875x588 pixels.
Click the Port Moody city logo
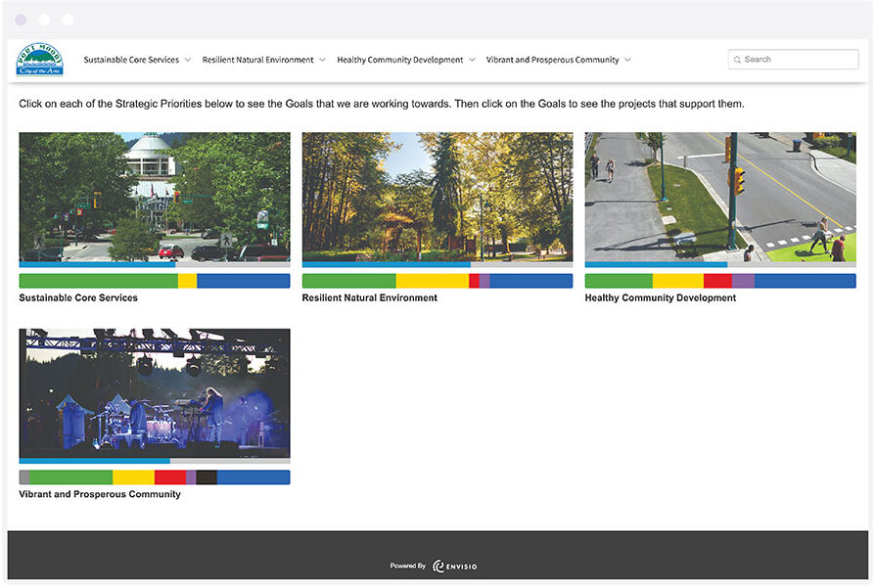pyautogui.click(x=39, y=60)
